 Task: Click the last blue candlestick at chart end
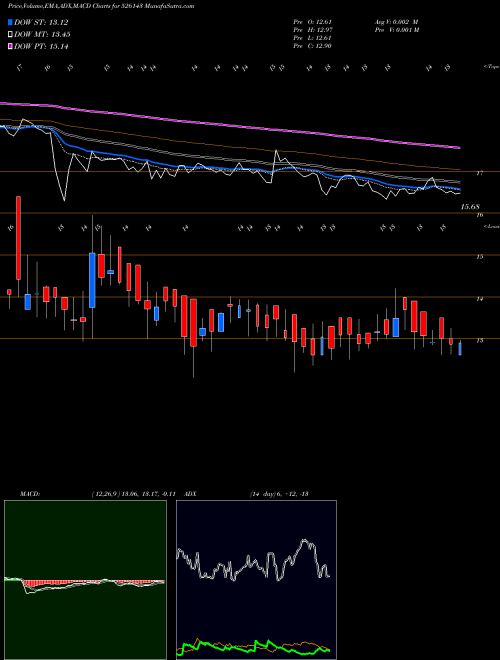coord(460,349)
